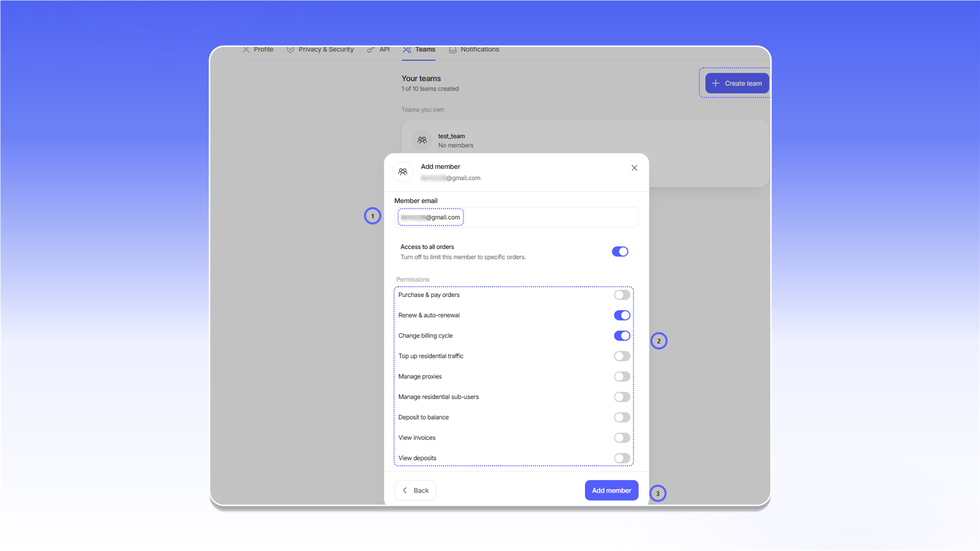Image resolution: width=980 pixels, height=551 pixels.
Task: Open the API tab
Action: tap(378, 49)
